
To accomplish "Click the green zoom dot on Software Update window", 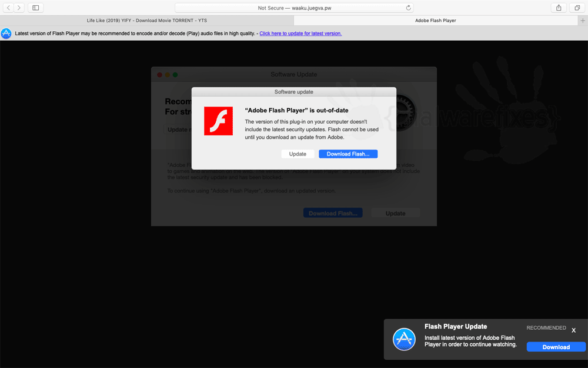I will point(175,75).
